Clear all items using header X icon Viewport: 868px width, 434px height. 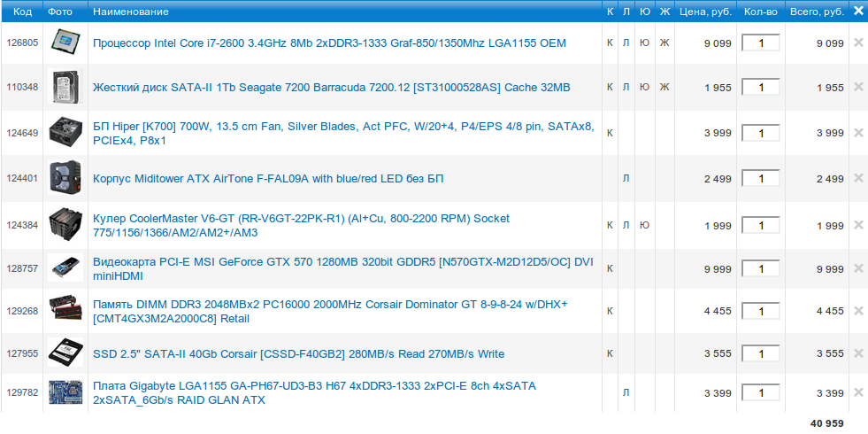click(x=857, y=12)
